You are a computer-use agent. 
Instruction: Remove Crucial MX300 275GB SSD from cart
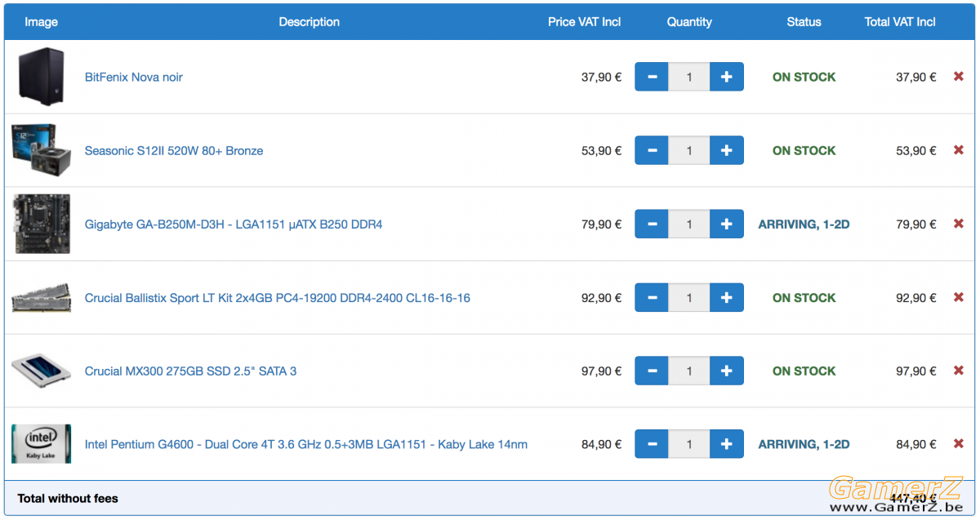point(959,371)
